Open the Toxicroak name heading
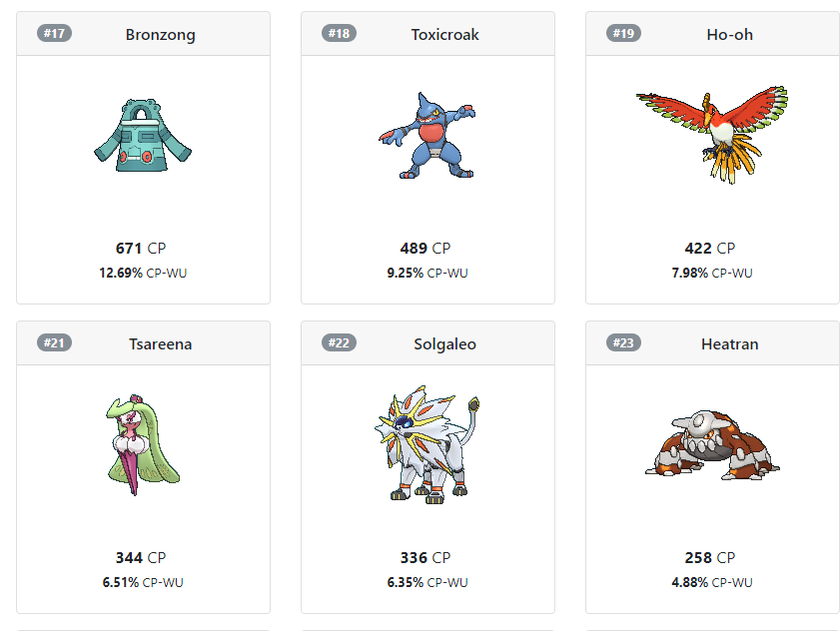The width and height of the screenshot is (840, 631). [444, 34]
